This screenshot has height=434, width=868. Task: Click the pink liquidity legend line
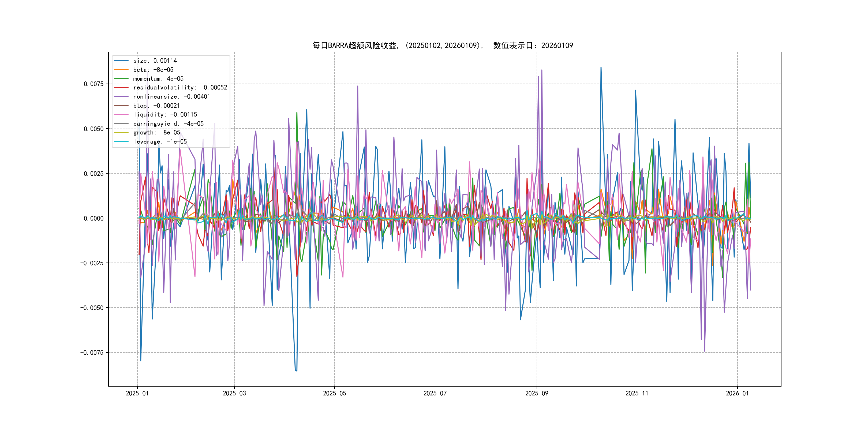point(121,115)
